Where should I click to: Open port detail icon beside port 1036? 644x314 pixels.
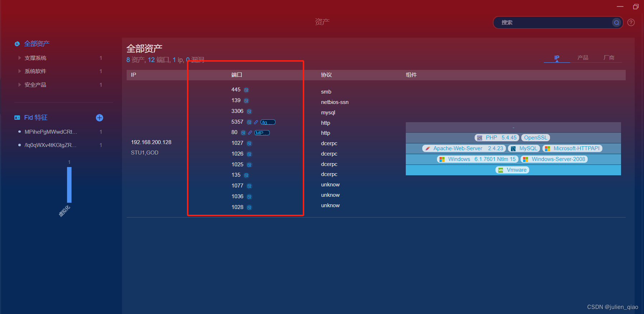coord(249,197)
